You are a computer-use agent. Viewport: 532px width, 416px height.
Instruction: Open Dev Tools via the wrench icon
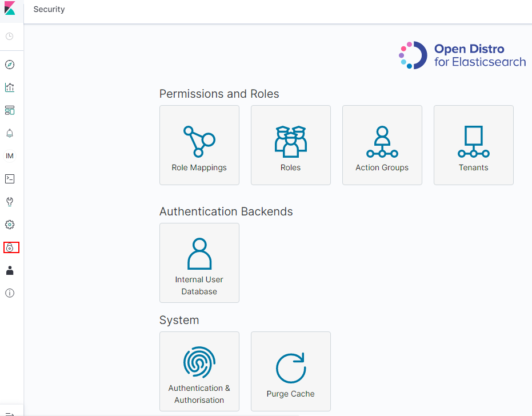(10, 202)
